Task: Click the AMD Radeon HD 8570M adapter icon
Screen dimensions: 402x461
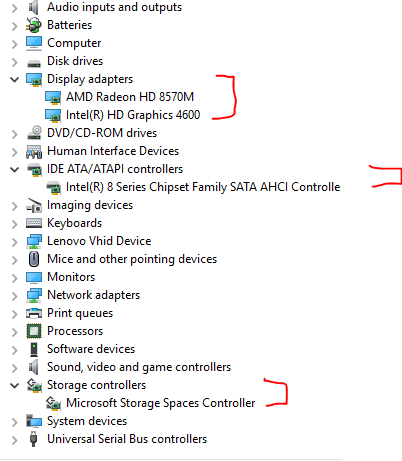Action: (x=53, y=97)
